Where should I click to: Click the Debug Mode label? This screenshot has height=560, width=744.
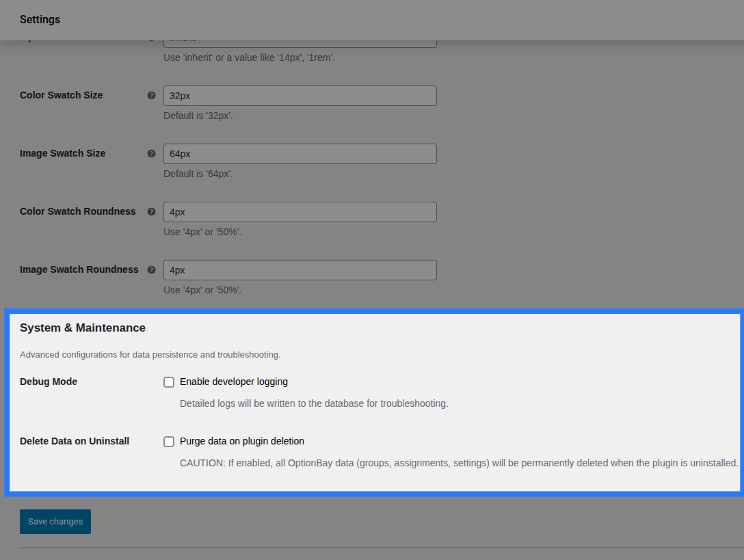pos(49,382)
